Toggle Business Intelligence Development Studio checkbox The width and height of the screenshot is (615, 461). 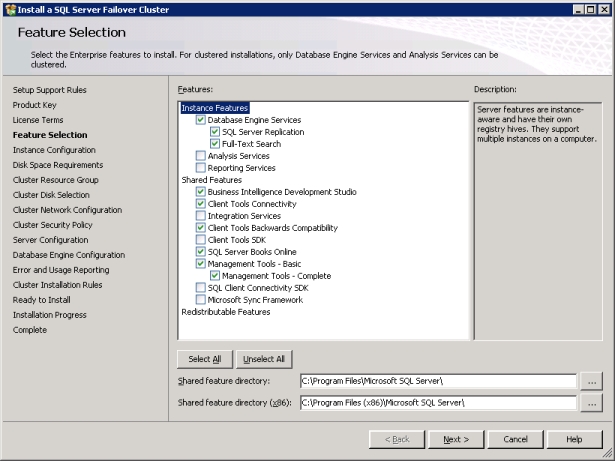coord(202,192)
